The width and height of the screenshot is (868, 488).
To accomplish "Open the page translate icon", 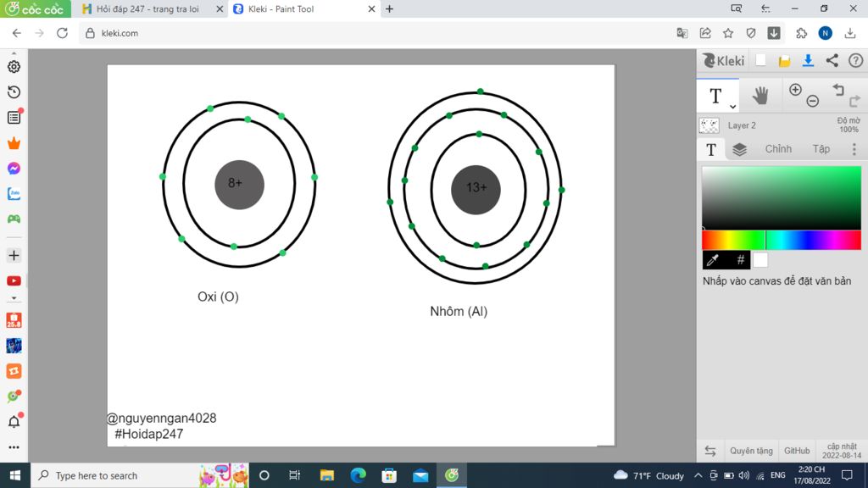I will [682, 33].
